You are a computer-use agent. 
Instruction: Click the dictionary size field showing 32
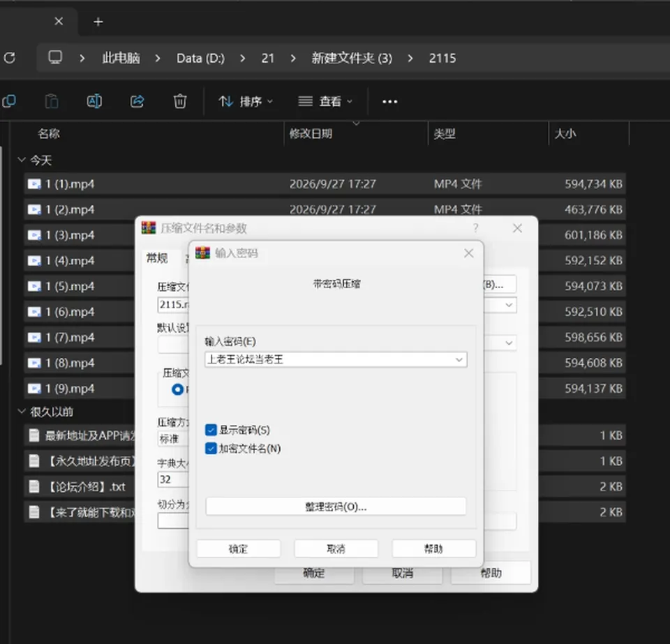coord(172,479)
